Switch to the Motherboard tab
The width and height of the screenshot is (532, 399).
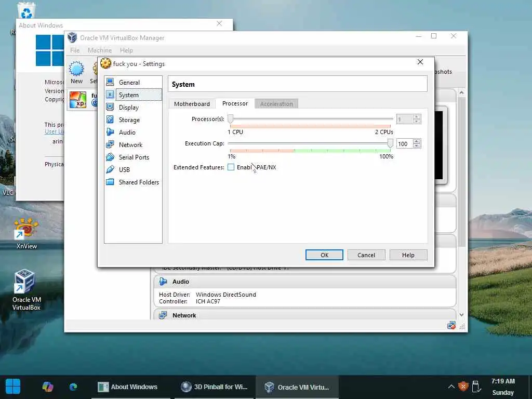pos(192,104)
